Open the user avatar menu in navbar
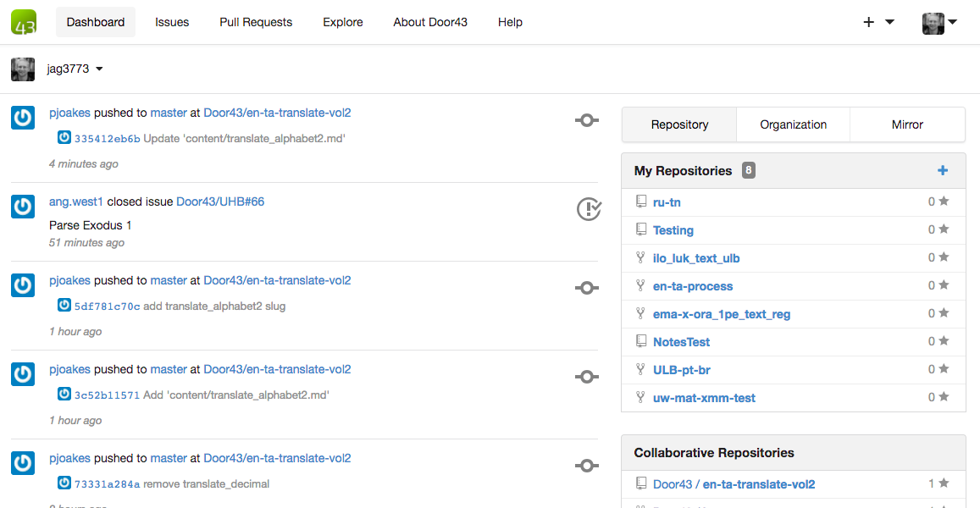 tap(939, 23)
